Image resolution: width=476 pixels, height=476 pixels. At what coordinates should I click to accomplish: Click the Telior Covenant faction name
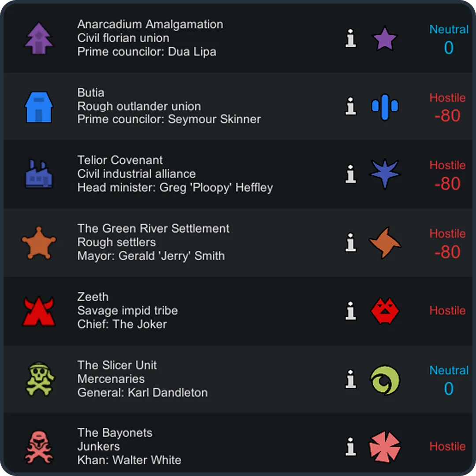[120, 160]
